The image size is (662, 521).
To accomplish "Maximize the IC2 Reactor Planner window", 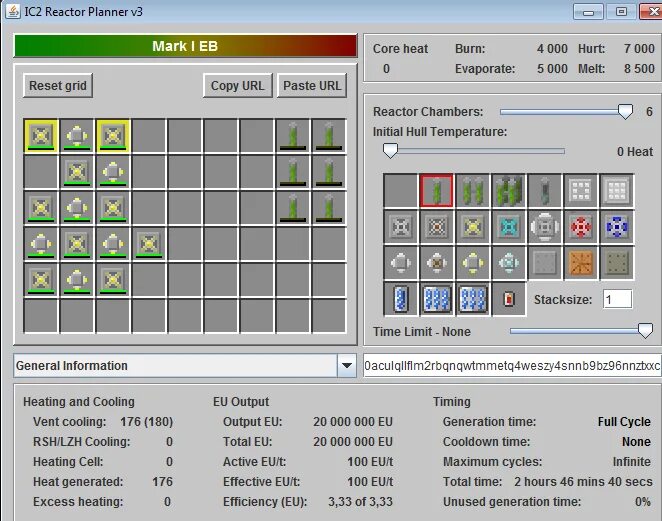I will tap(621, 12).
